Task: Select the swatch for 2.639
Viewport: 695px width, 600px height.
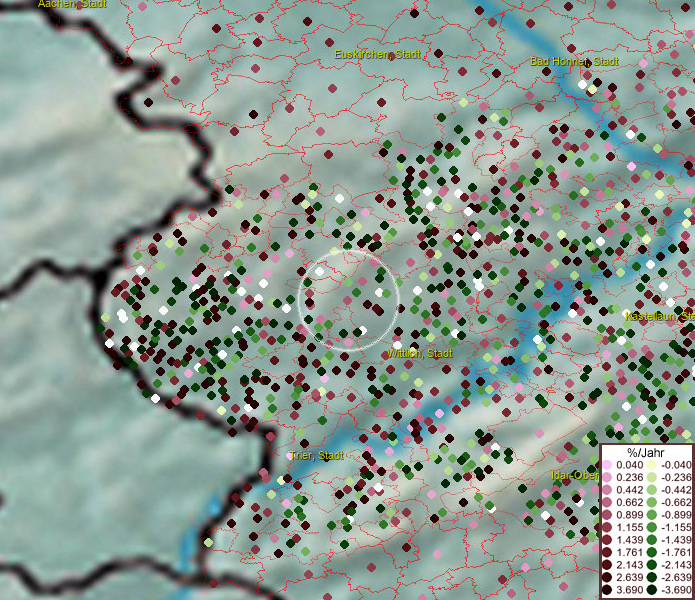Action: [607, 577]
